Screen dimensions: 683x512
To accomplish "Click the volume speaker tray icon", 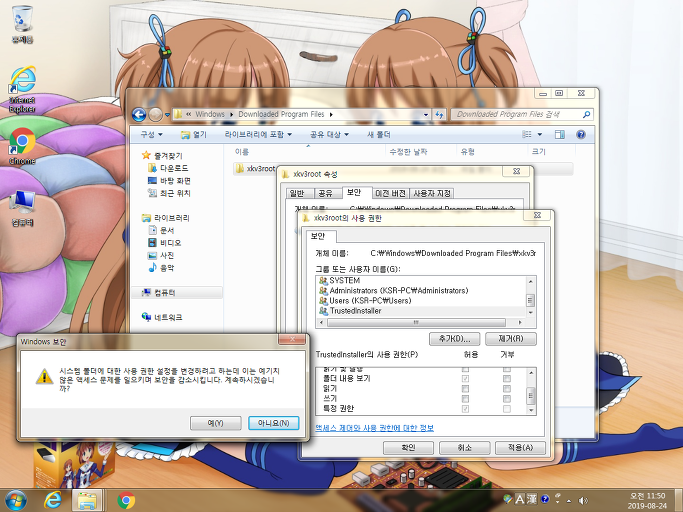I will [583, 501].
